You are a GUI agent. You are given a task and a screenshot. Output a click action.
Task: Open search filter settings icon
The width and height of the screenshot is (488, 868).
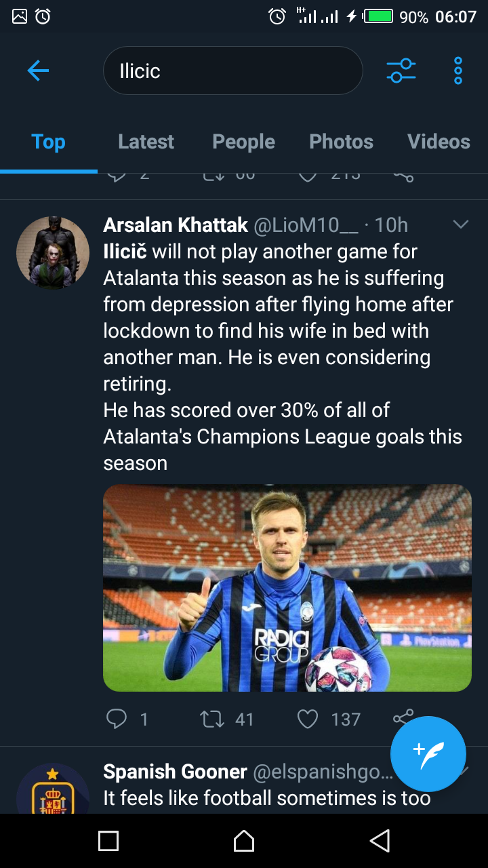point(401,71)
